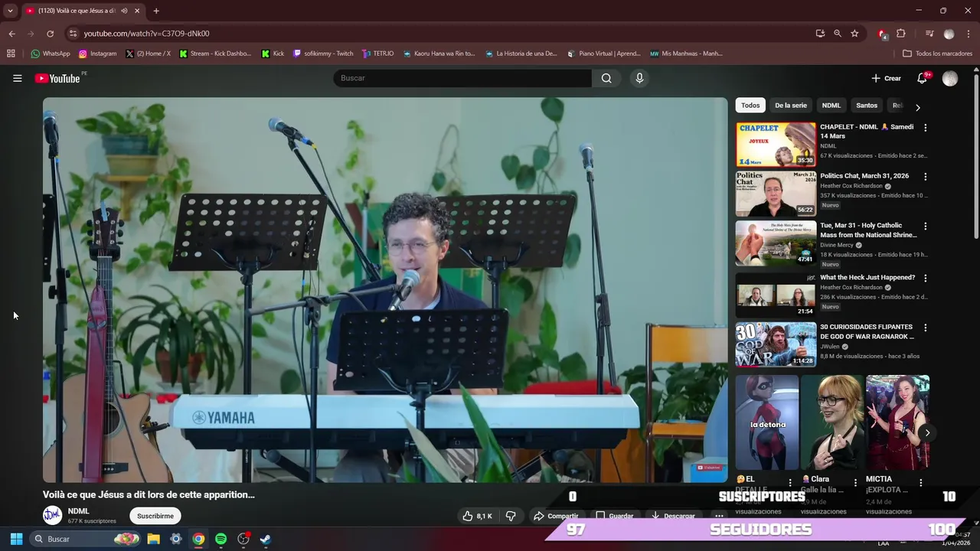Open the apps grid in bookmarks bar
Viewport: 980px width, 551px height.
(x=11, y=54)
